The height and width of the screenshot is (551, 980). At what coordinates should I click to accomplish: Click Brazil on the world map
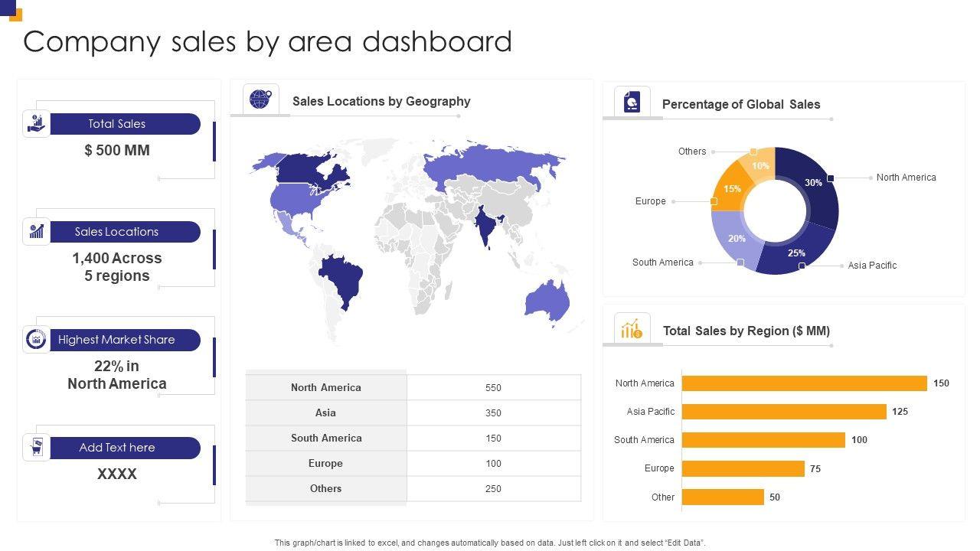coord(342,276)
